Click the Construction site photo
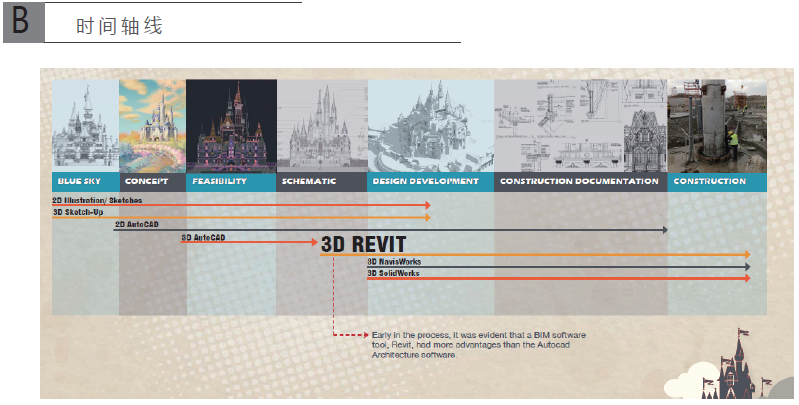This screenshot has width=799, height=405. 717,125
